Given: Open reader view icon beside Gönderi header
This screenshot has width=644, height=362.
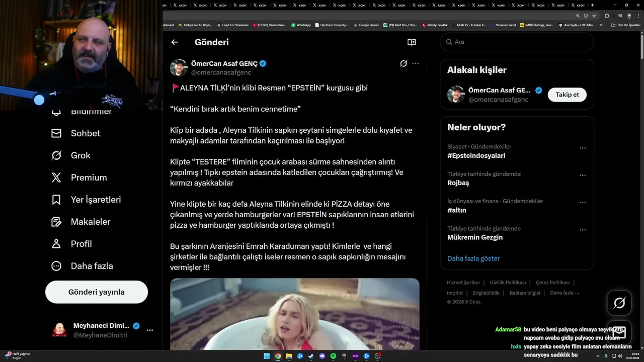Looking at the screenshot, I should (412, 42).
